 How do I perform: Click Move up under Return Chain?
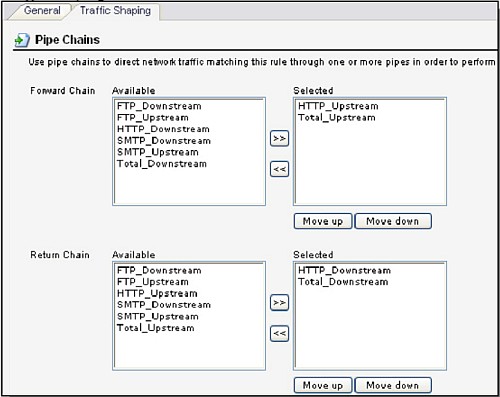[x=323, y=385]
